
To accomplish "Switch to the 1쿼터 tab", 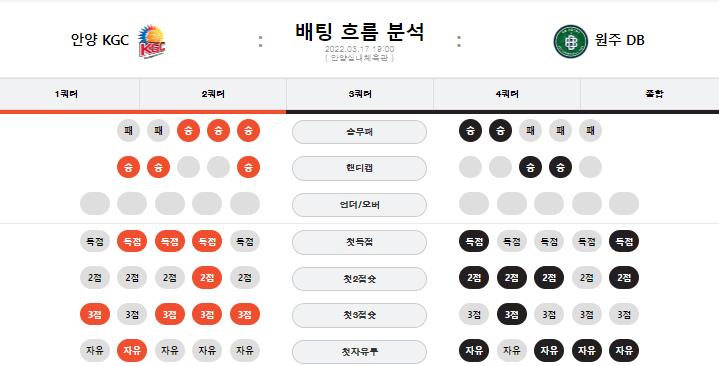I will [x=66, y=94].
